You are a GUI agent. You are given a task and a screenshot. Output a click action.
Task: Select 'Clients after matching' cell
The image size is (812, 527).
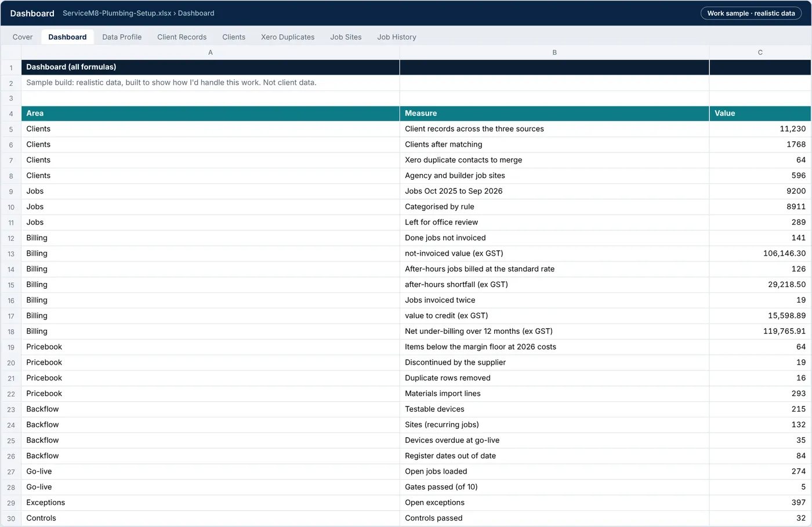[x=554, y=145]
